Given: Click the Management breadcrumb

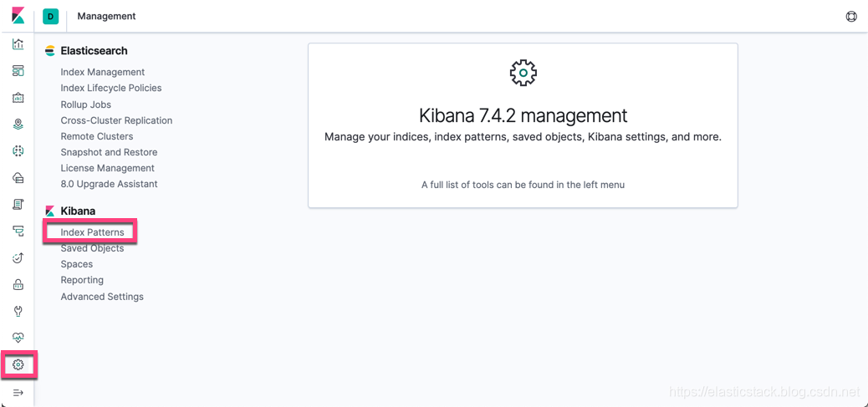Looking at the screenshot, I should [x=106, y=17].
